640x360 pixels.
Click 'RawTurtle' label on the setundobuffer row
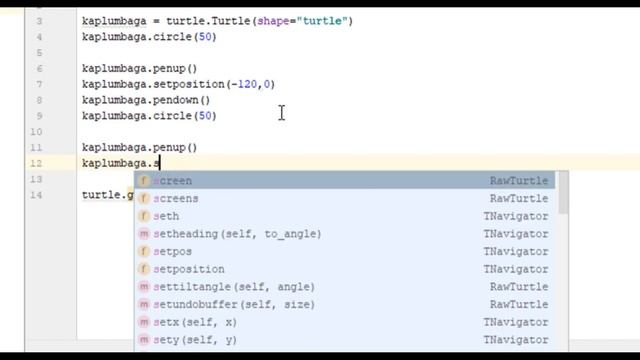(519, 304)
